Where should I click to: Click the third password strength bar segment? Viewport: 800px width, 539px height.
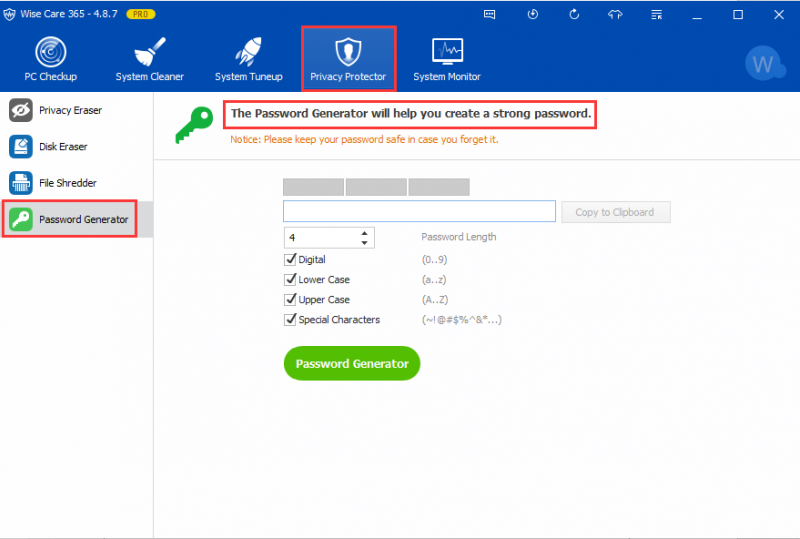439,187
